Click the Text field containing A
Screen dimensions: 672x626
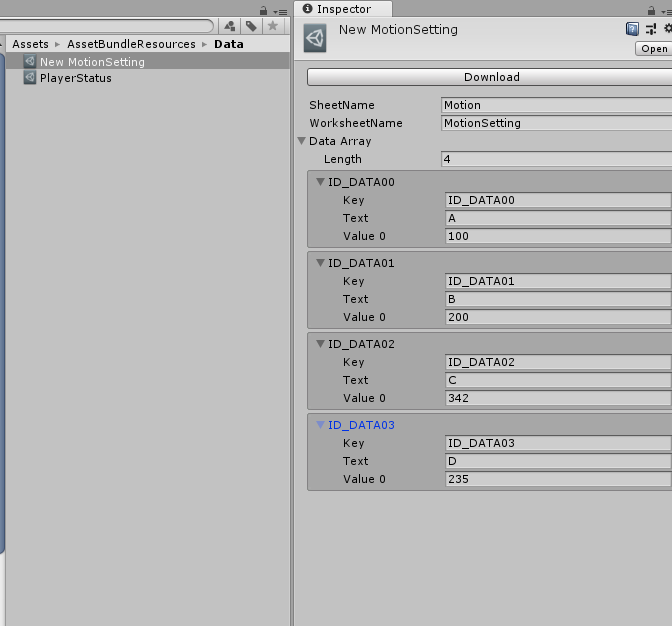(x=558, y=218)
